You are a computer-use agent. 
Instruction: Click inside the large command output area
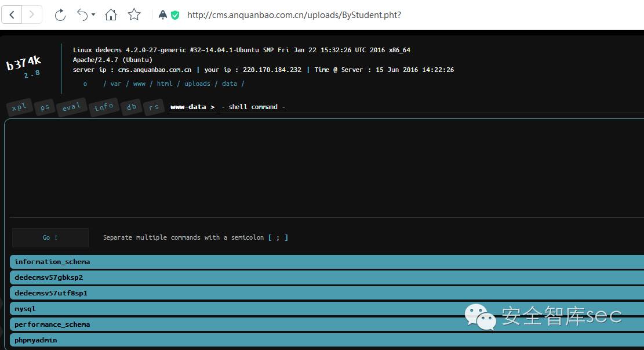pos(326,169)
